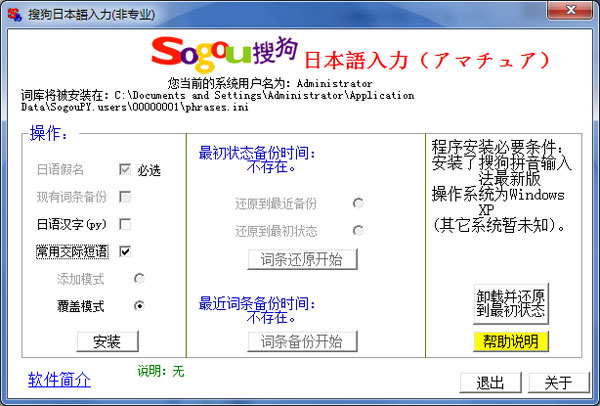
Task: Click the 词条还原开始 button
Action: (302, 260)
